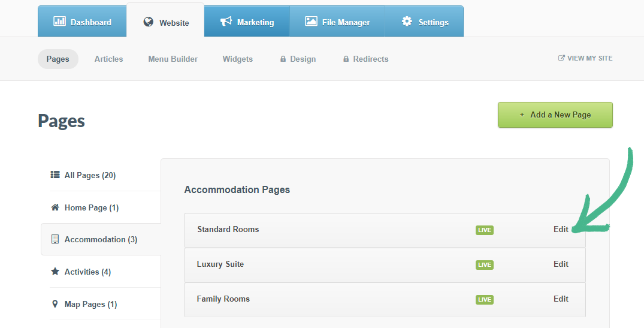The width and height of the screenshot is (644, 328).
Task: Click the Activities star icon
Action: click(x=55, y=272)
